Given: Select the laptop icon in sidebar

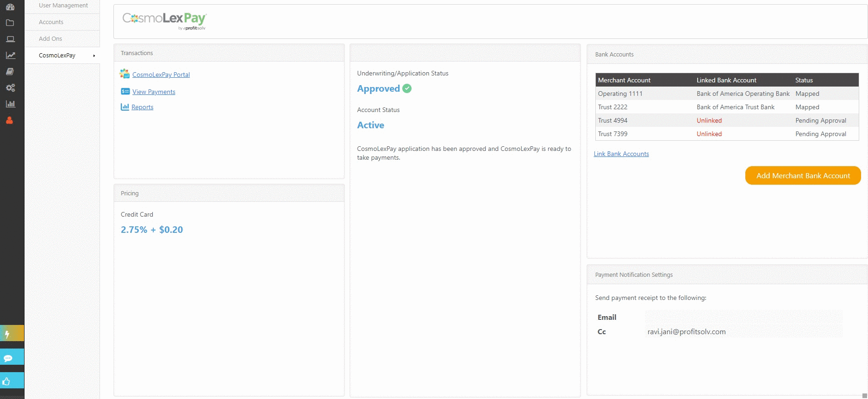Looking at the screenshot, I should pyautogui.click(x=10, y=39).
